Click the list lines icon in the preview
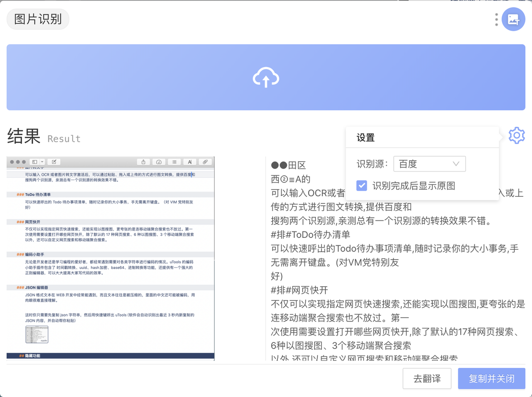 point(174,162)
